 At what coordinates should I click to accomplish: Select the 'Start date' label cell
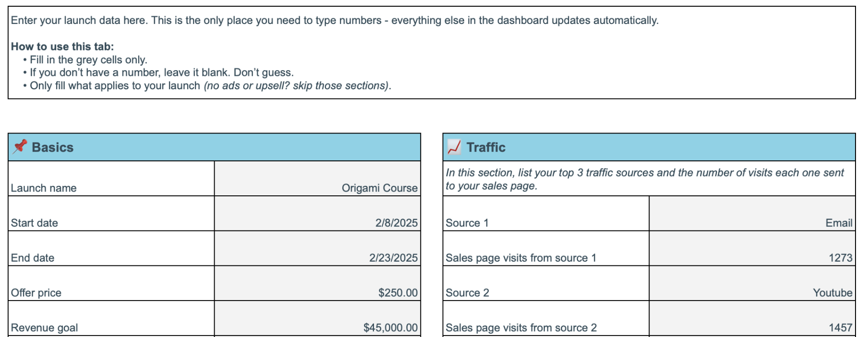(x=111, y=214)
